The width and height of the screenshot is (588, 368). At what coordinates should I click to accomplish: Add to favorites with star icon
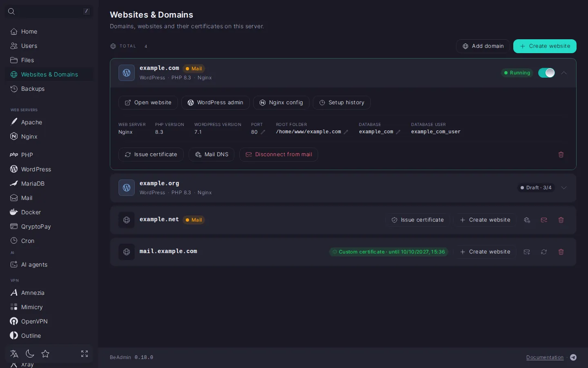tap(45, 354)
